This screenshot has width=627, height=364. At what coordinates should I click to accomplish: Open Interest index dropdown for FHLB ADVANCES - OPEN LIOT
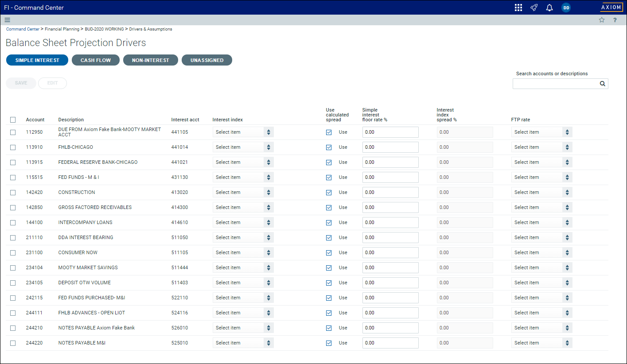(x=243, y=313)
